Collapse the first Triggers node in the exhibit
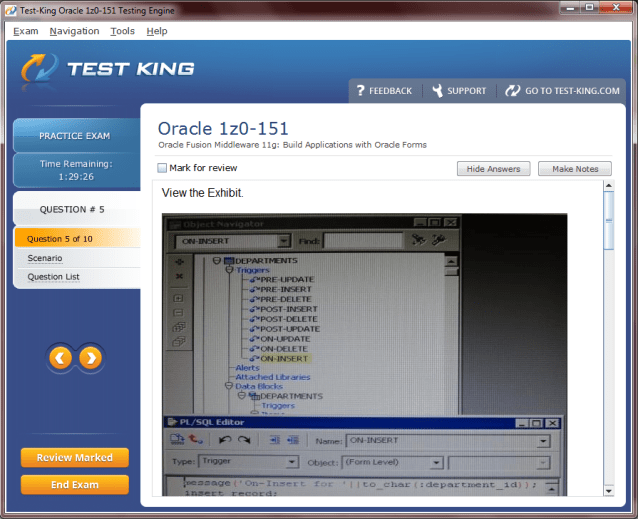The image size is (638, 519). pyautogui.click(x=229, y=270)
